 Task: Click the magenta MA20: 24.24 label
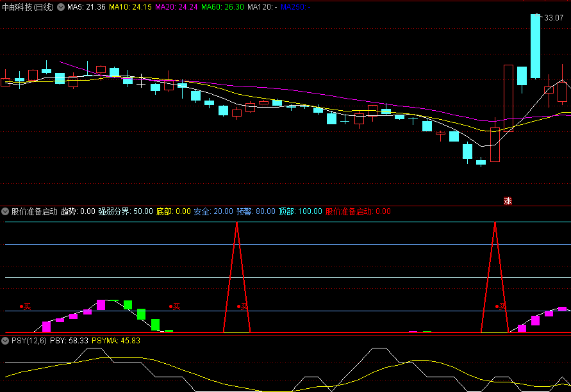point(177,7)
